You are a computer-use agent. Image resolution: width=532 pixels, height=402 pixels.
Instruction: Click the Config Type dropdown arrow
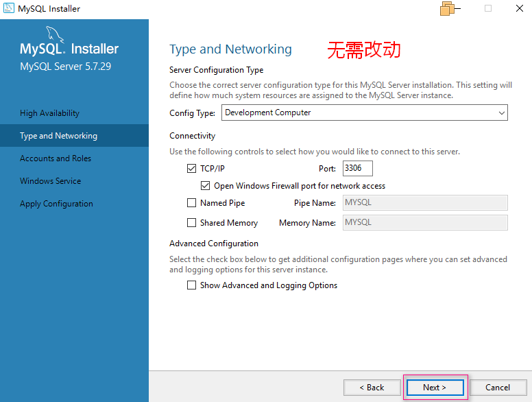(x=501, y=113)
